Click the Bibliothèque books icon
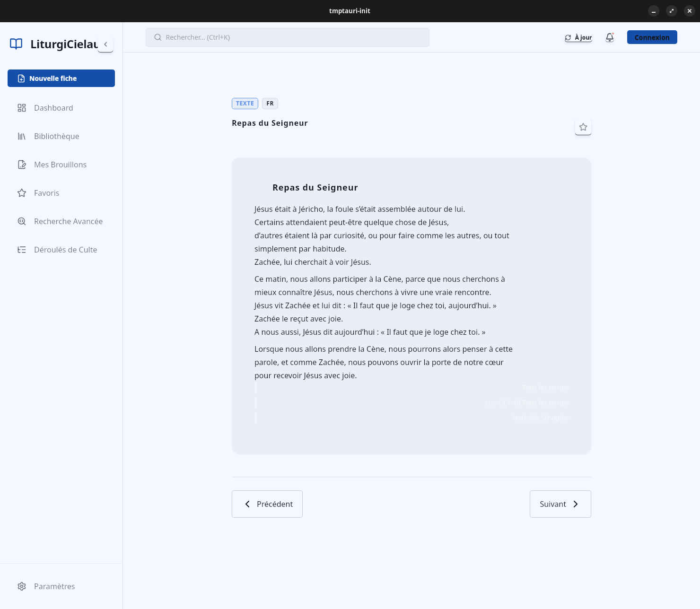The height and width of the screenshot is (609, 700). pyautogui.click(x=22, y=136)
